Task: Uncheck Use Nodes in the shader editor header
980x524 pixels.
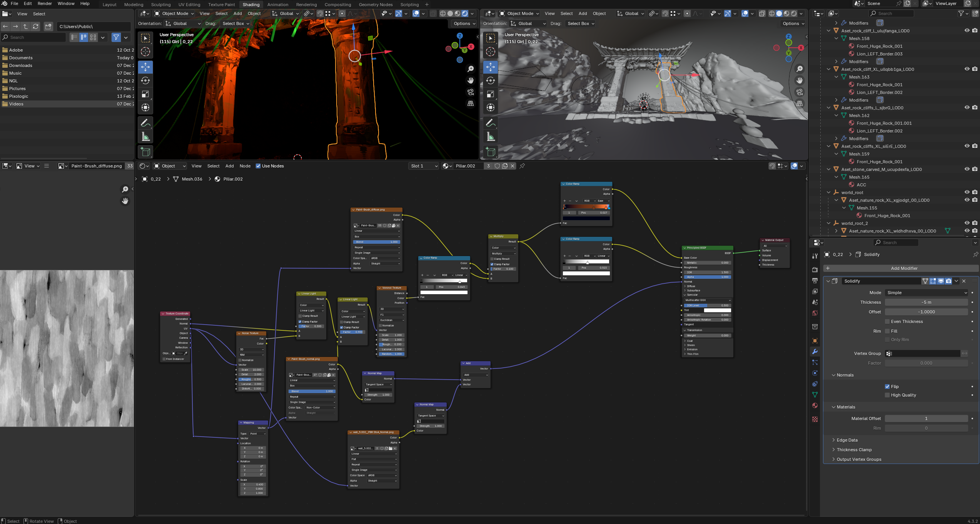Action: coord(258,166)
